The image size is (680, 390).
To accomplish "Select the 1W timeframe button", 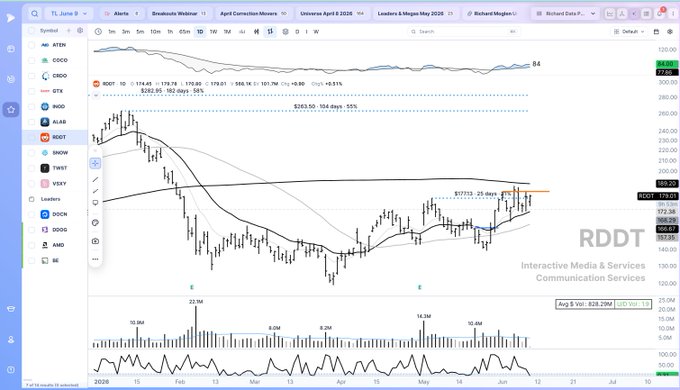I will (213, 32).
